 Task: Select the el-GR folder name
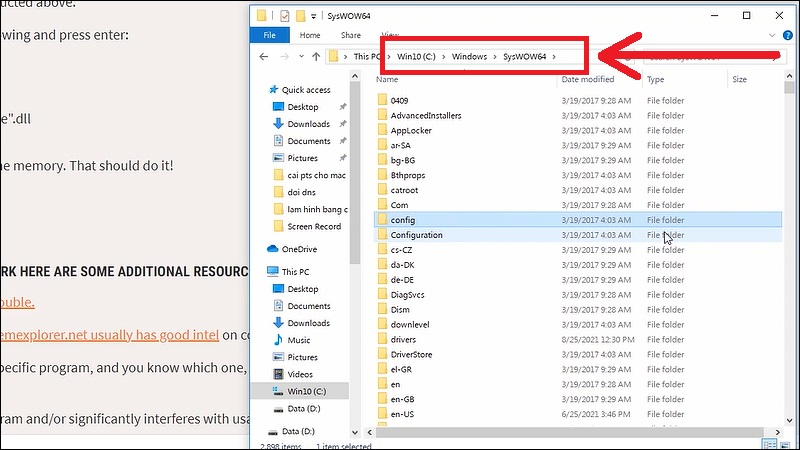pyautogui.click(x=401, y=369)
